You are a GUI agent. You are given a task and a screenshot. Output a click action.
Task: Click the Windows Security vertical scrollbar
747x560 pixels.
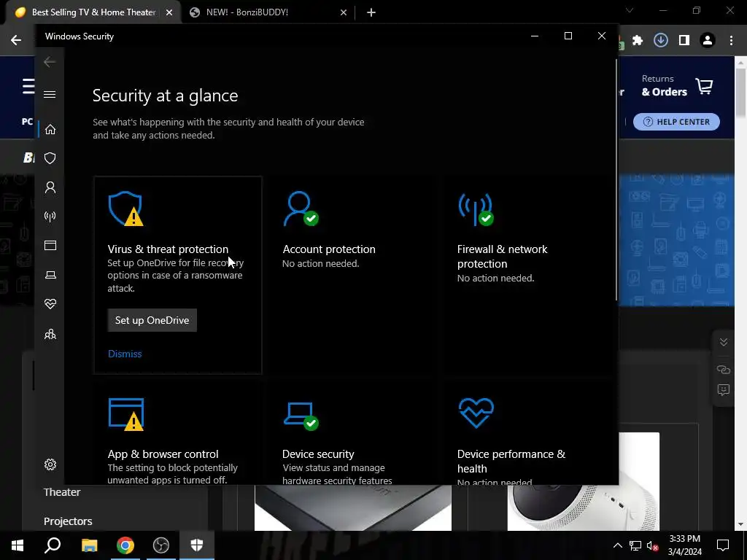point(617,179)
